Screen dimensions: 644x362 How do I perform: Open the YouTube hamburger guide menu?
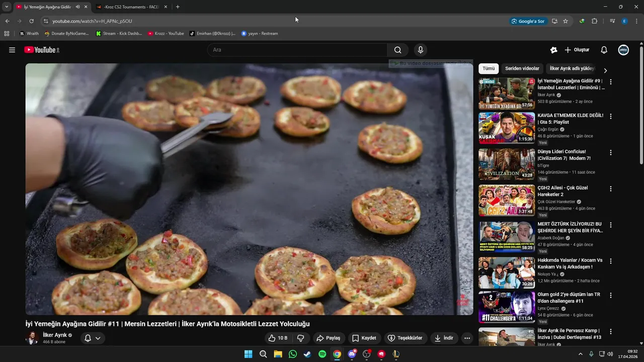12,50
